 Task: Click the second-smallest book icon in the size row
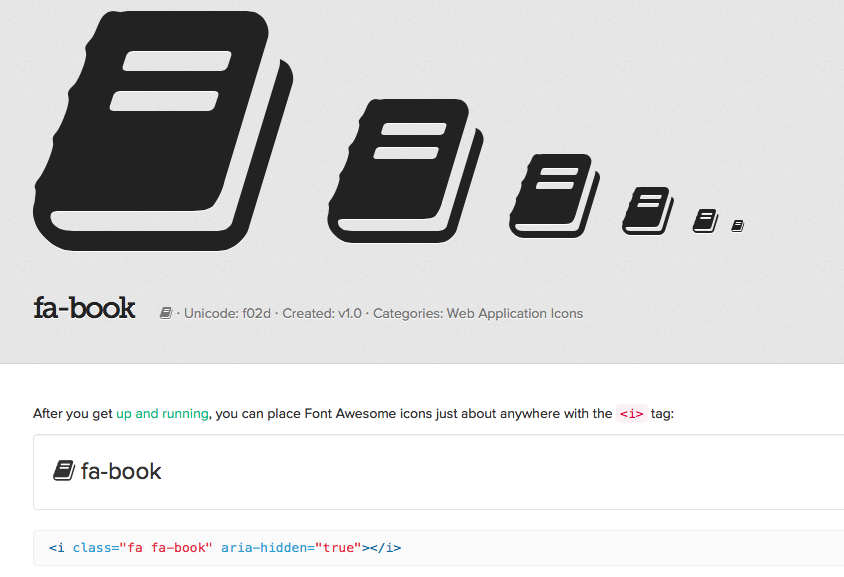point(705,221)
